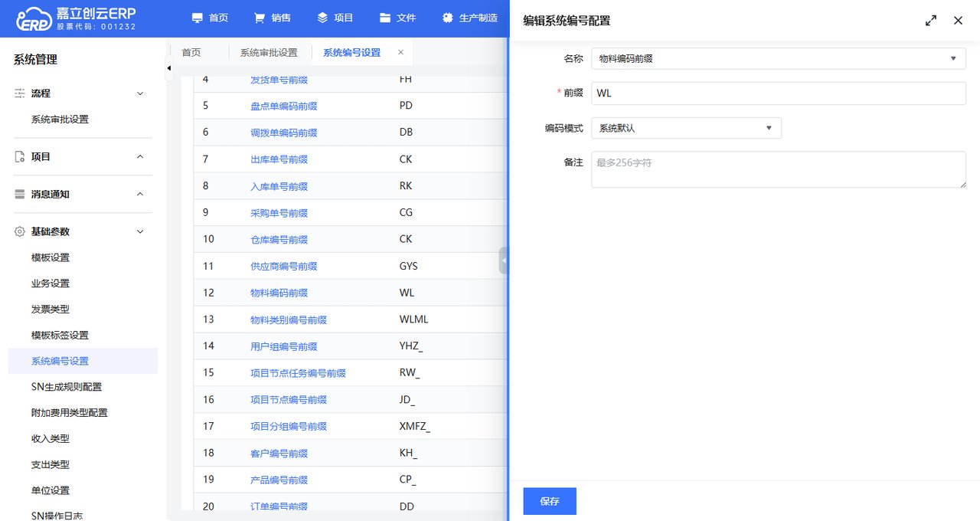Close the 编辑系统编号配置 panel

pos(958,21)
